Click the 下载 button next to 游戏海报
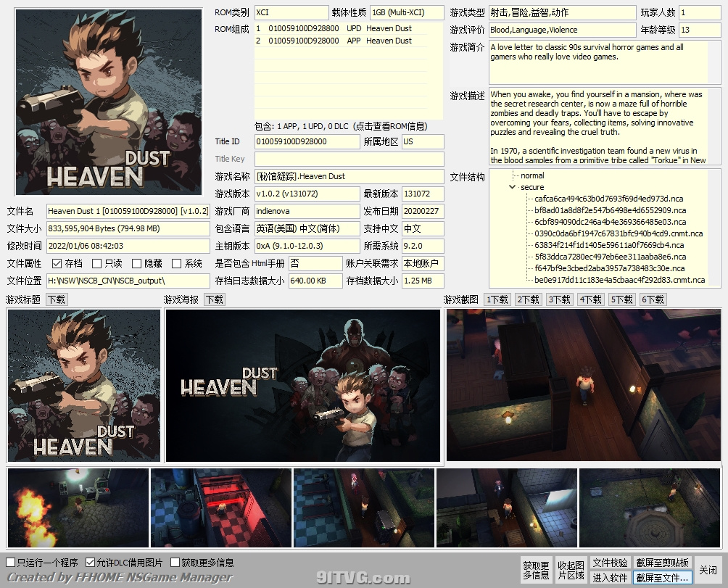Image resolution: width=728 pixels, height=588 pixels. [x=215, y=299]
